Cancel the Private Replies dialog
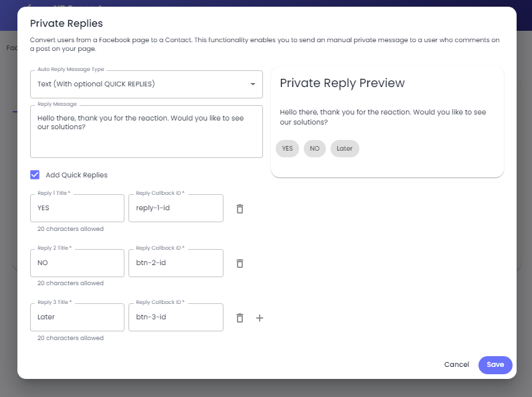532x397 pixels. (x=456, y=365)
